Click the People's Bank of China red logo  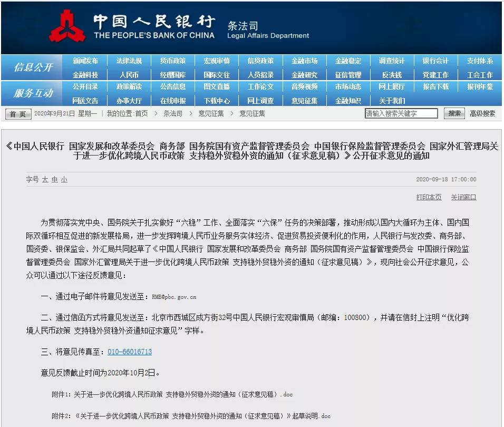[x=67, y=26]
